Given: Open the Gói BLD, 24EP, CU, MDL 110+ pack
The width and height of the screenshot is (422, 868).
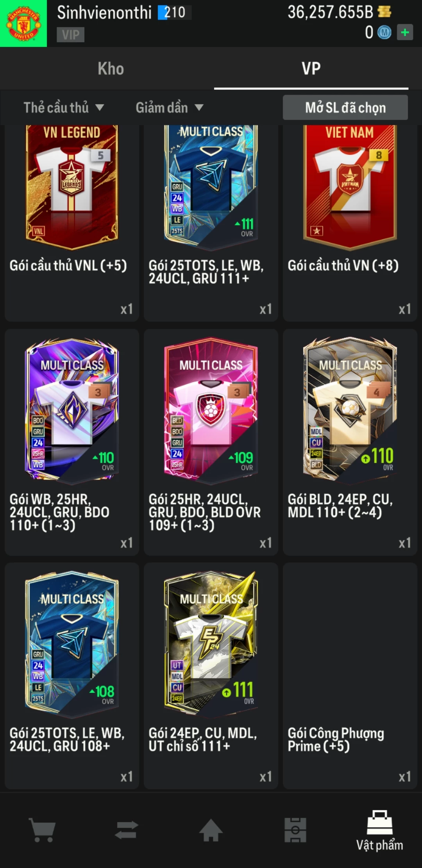Looking at the screenshot, I should [350, 442].
